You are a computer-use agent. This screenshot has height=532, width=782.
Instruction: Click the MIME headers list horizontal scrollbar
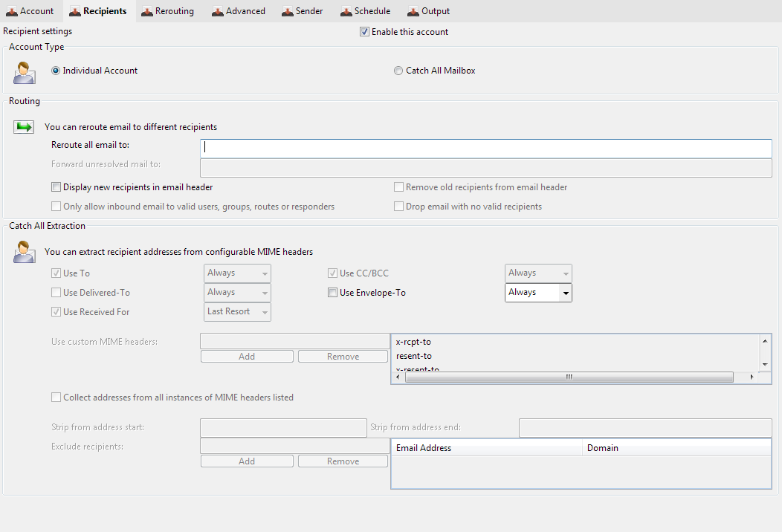point(569,377)
